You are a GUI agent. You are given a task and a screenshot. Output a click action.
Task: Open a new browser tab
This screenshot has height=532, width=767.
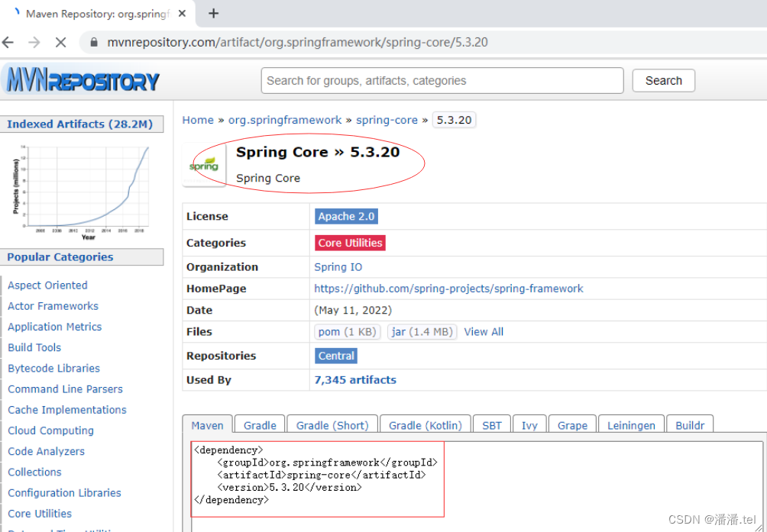pos(213,14)
